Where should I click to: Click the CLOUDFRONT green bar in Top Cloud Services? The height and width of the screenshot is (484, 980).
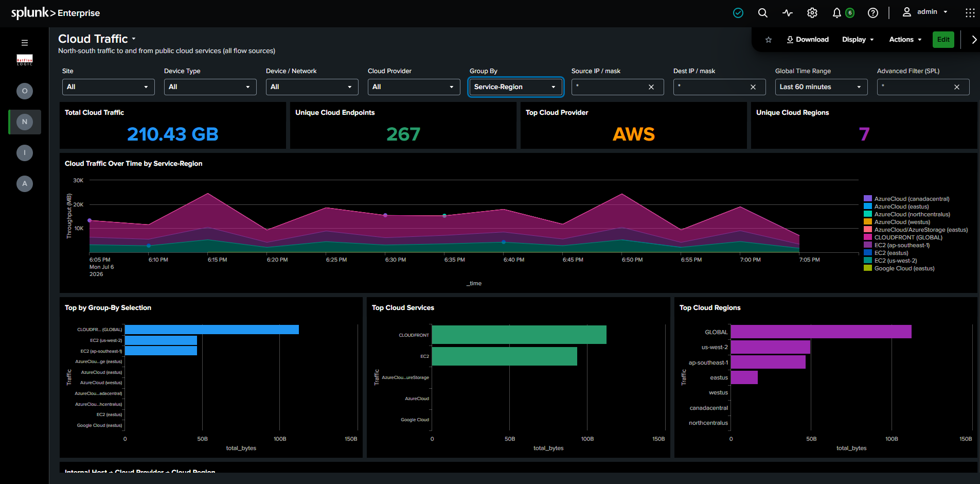point(519,335)
